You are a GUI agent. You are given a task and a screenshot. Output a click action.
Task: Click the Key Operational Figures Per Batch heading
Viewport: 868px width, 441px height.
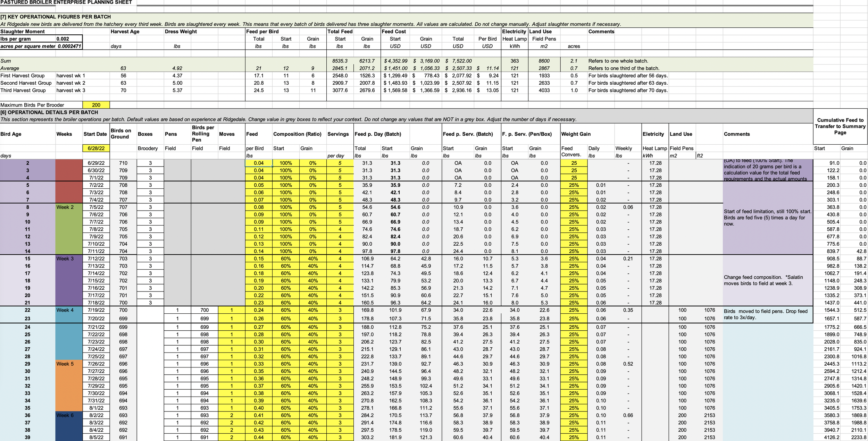pyautogui.click(x=56, y=17)
